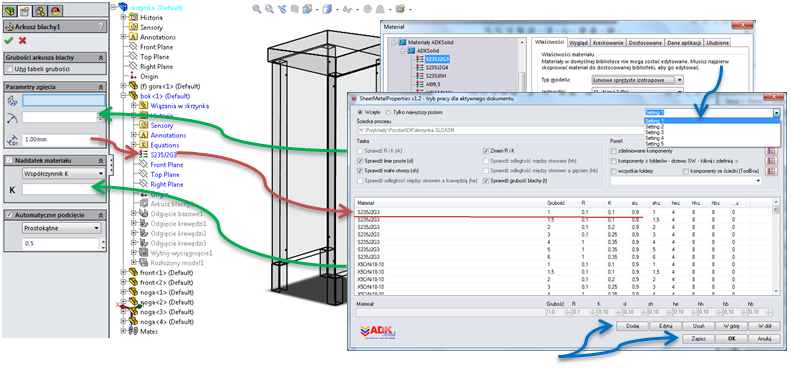
Task: Click define button next to zdefiniowane komponenty
Action: (x=770, y=150)
